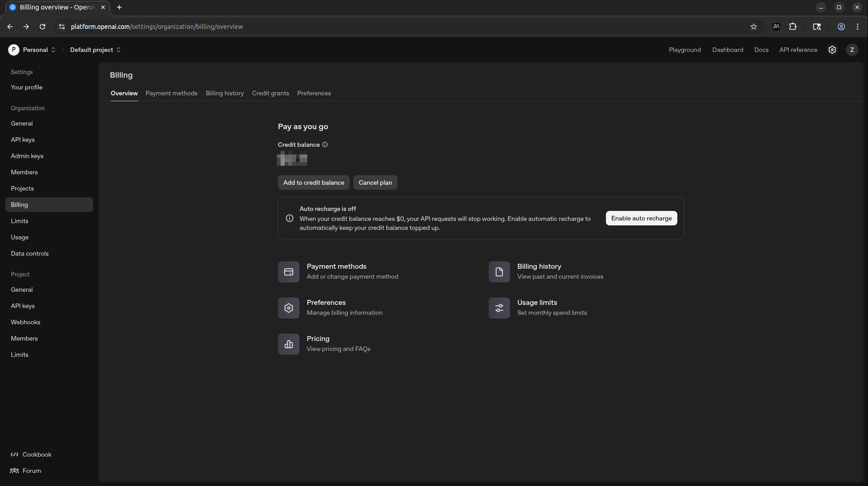Screen dimensions: 868x486
Task: Click the Preferences gear tile icon
Action: pos(289,308)
